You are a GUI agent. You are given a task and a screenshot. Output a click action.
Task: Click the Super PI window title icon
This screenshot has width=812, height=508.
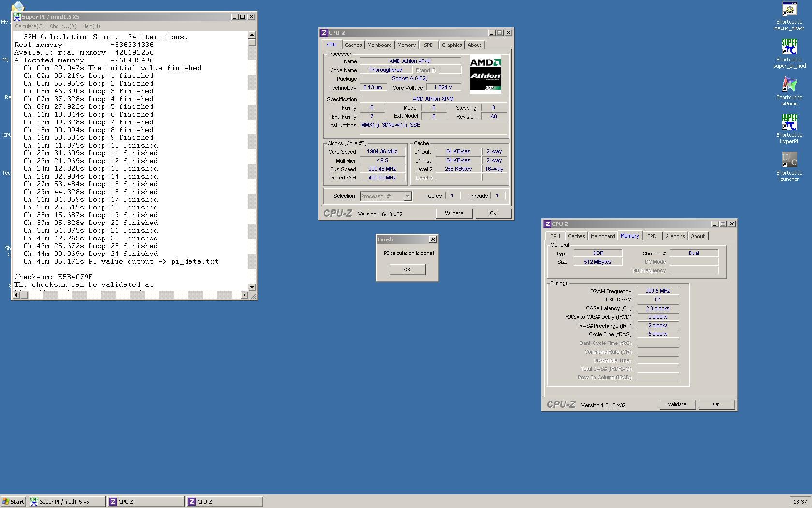[17, 17]
